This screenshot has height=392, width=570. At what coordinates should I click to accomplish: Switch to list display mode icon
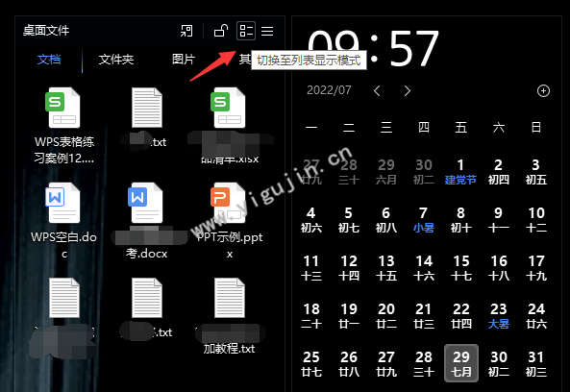[x=246, y=31]
